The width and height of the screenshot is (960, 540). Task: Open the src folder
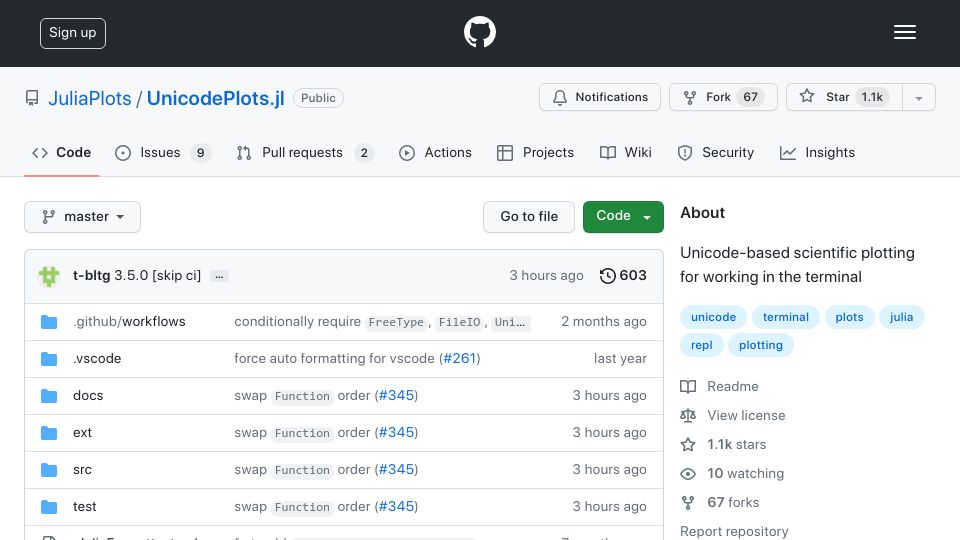[82, 470]
